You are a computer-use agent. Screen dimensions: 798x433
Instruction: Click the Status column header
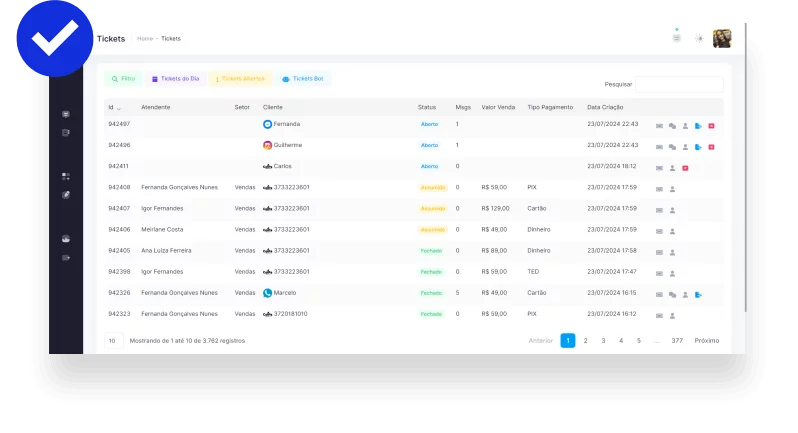pos(426,107)
